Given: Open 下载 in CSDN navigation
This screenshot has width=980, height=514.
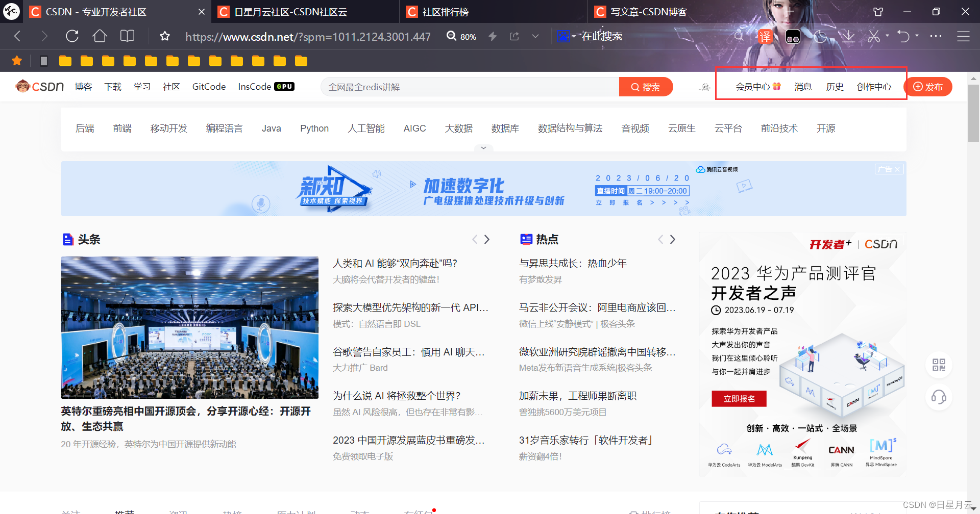Looking at the screenshot, I should (x=113, y=87).
